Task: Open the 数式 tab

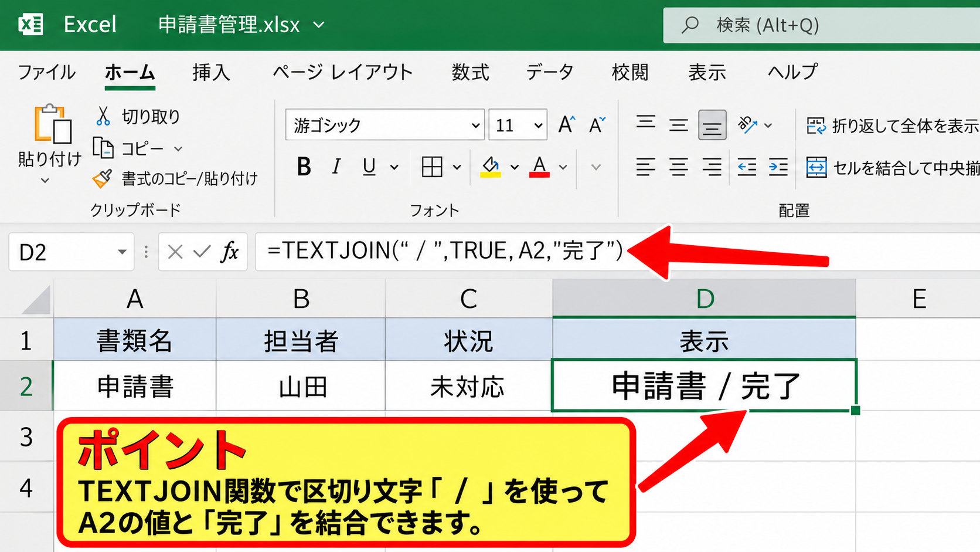Action: point(470,72)
